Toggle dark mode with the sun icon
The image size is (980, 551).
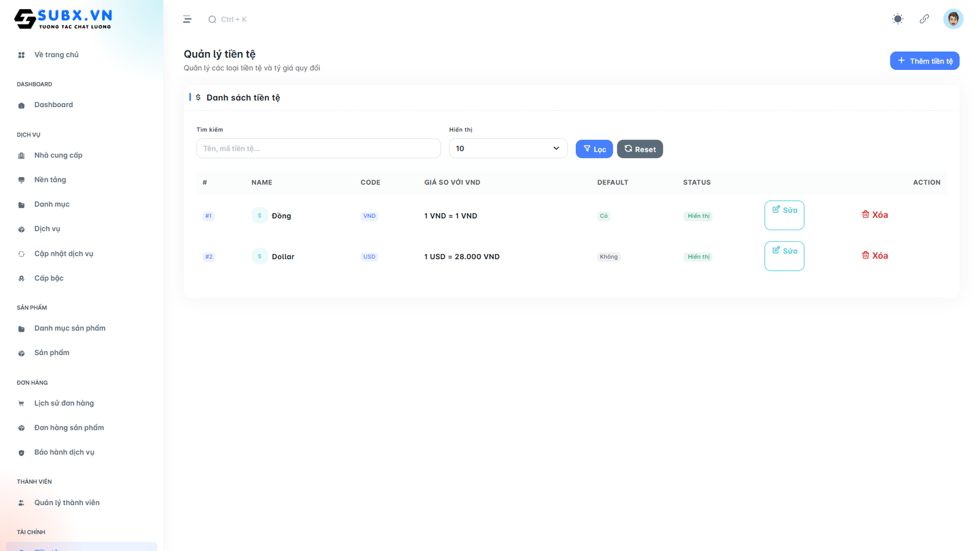click(897, 19)
